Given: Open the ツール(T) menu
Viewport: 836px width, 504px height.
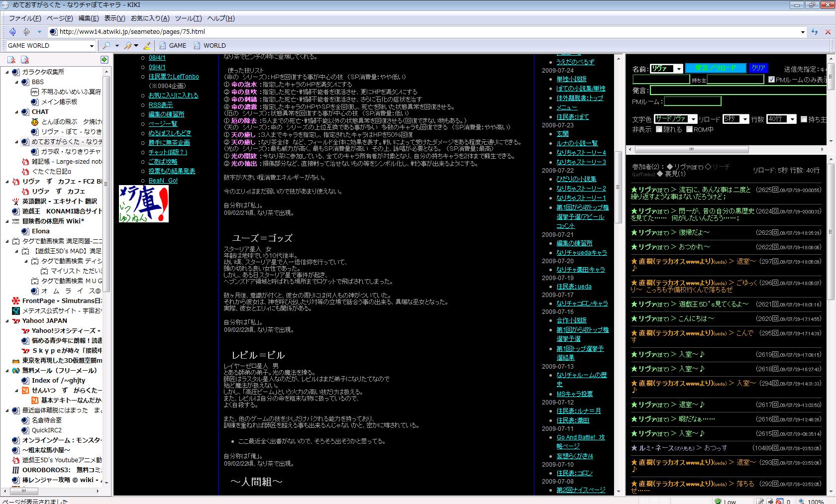Looking at the screenshot, I should pos(188,18).
